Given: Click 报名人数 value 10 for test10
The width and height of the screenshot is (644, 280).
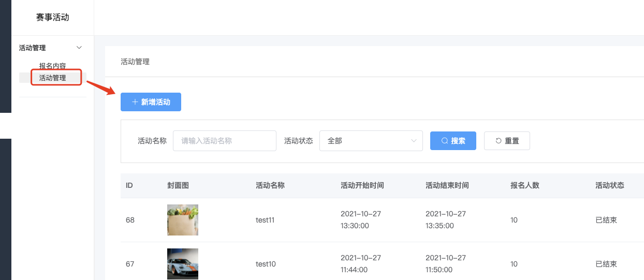Looking at the screenshot, I should click(514, 264).
